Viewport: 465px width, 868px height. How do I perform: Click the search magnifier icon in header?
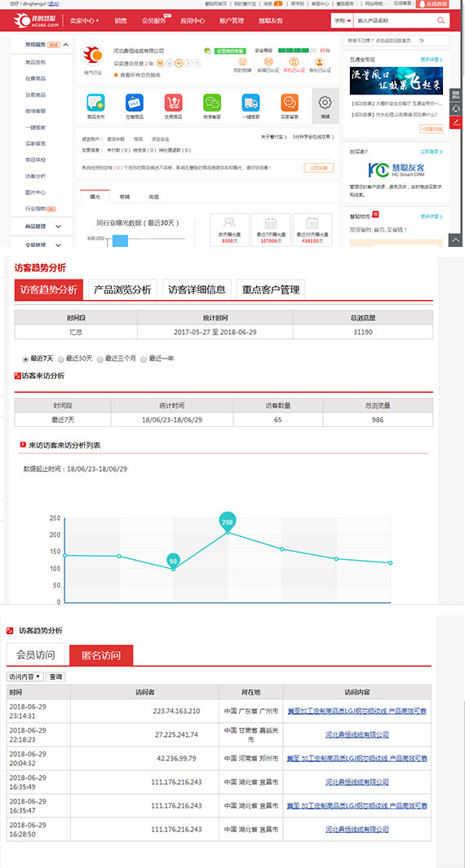click(441, 20)
